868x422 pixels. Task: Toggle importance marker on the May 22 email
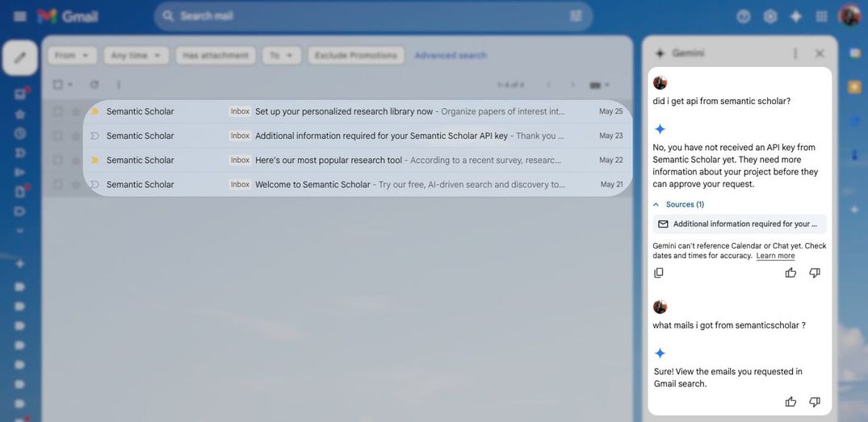pos(94,160)
